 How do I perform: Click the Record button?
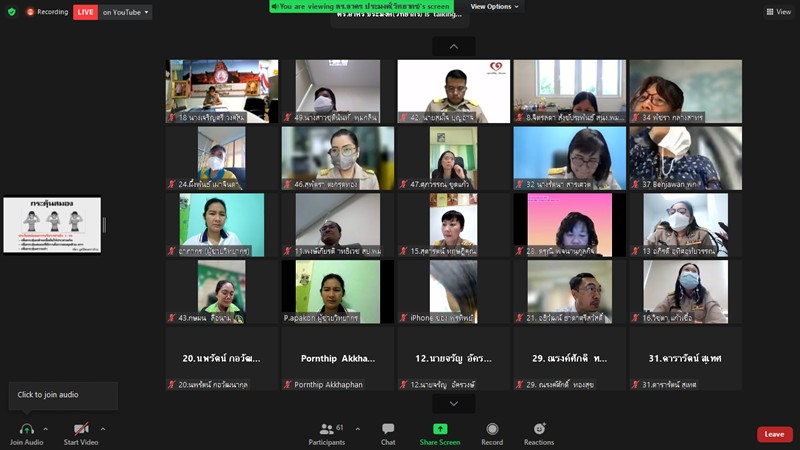tap(492, 434)
